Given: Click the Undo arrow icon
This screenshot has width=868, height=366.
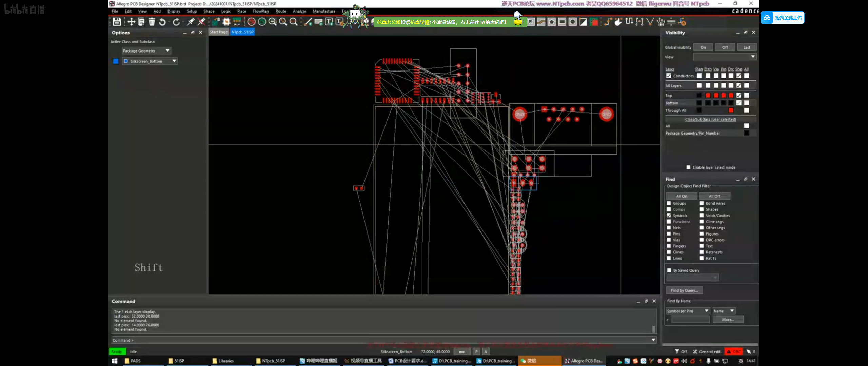Looking at the screenshot, I should pyautogui.click(x=162, y=22).
